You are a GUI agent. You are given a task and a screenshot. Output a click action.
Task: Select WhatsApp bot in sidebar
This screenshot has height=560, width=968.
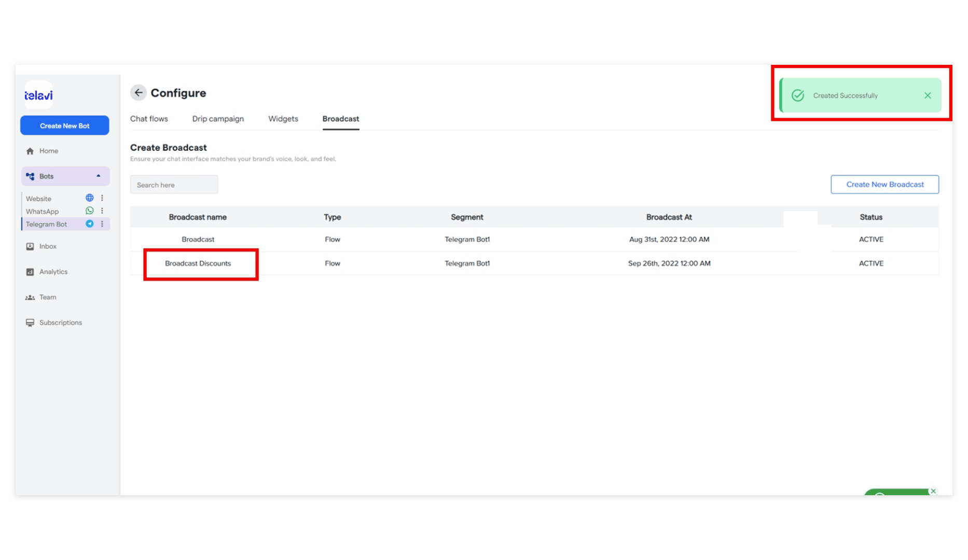click(x=43, y=212)
